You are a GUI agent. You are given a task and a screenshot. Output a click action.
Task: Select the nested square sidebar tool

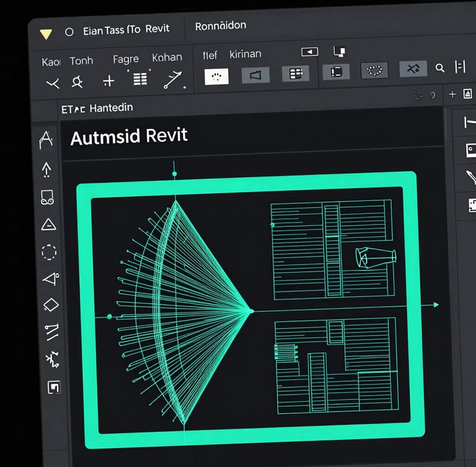[54, 387]
